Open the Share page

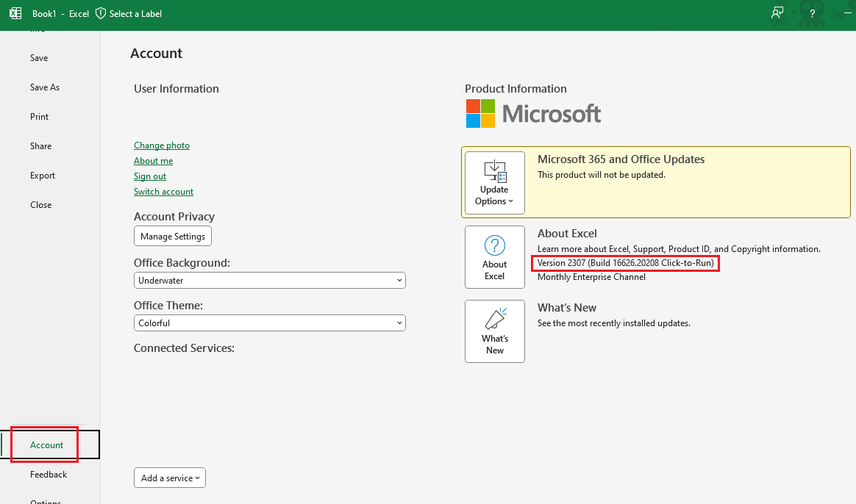click(x=41, y=146)
